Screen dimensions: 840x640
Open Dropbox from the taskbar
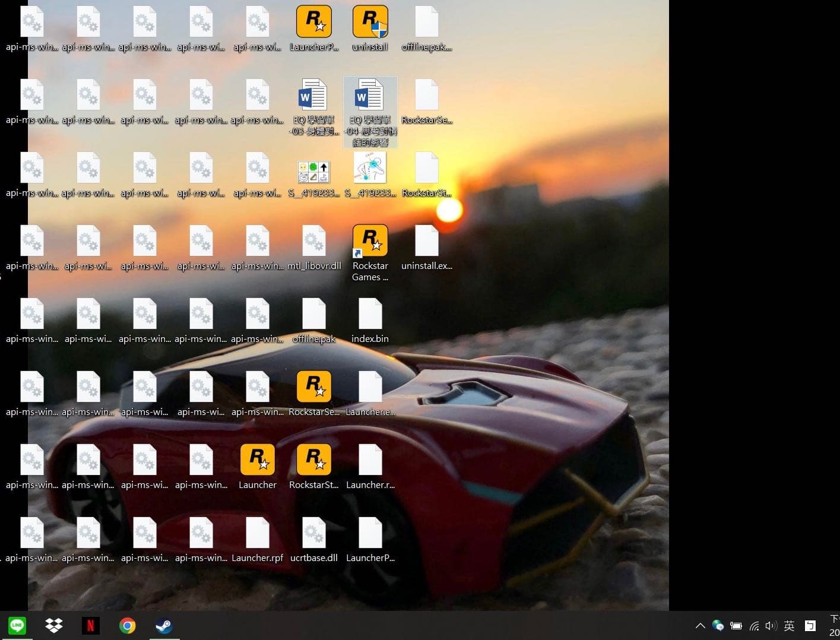[x=54, y=625]
